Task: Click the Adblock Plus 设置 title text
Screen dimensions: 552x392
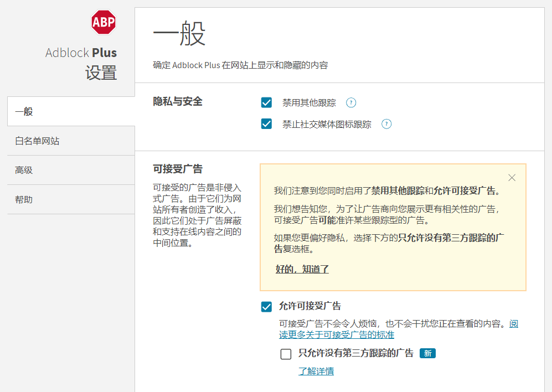Action: pyautogui.click(x=81, y=63)
